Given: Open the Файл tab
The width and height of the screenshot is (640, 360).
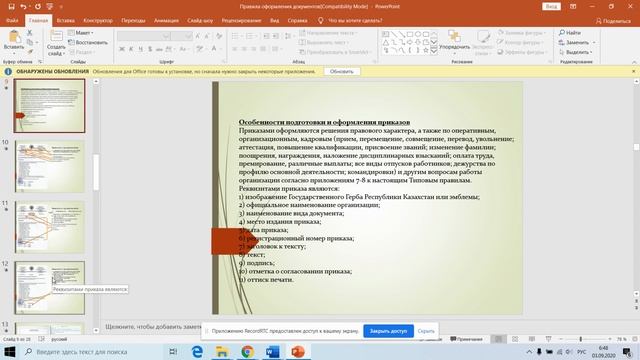Looking at the screenshot, I should point(12,20).
